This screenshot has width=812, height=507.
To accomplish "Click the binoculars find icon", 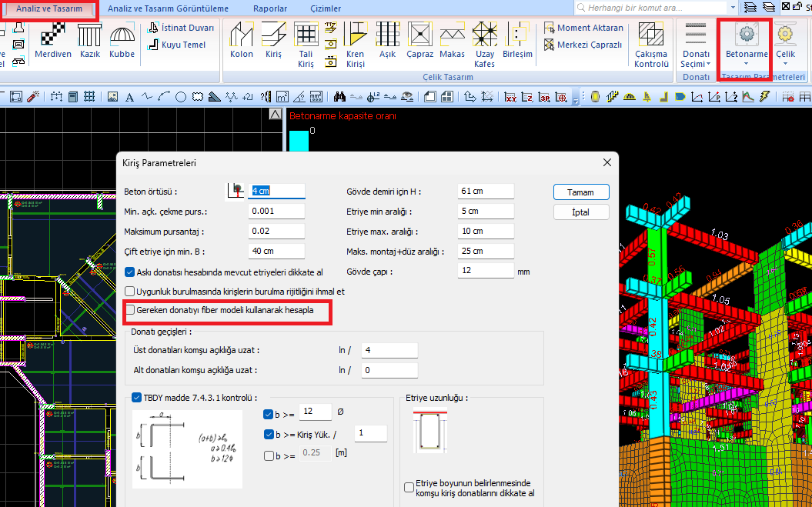I will tap(339, 96).
